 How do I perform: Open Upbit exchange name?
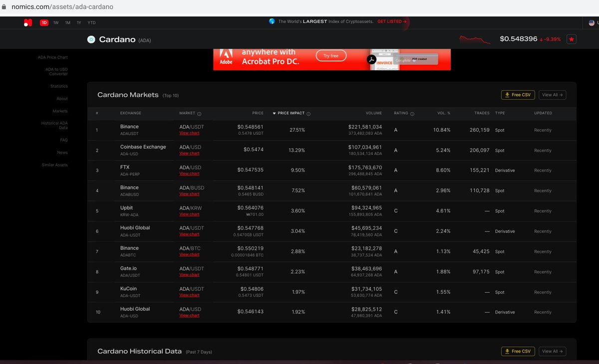(x=126, y=207)
